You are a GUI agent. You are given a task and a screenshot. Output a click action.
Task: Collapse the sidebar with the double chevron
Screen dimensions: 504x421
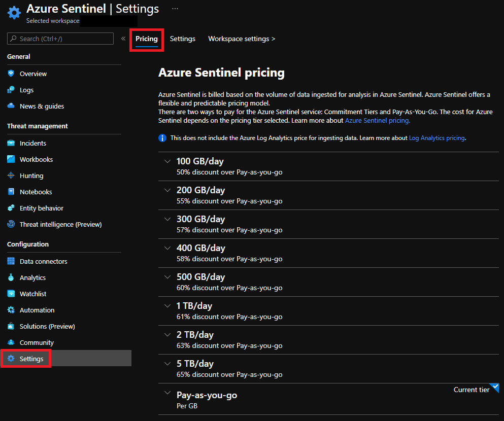pyautogui.click(x=123, y=39)
